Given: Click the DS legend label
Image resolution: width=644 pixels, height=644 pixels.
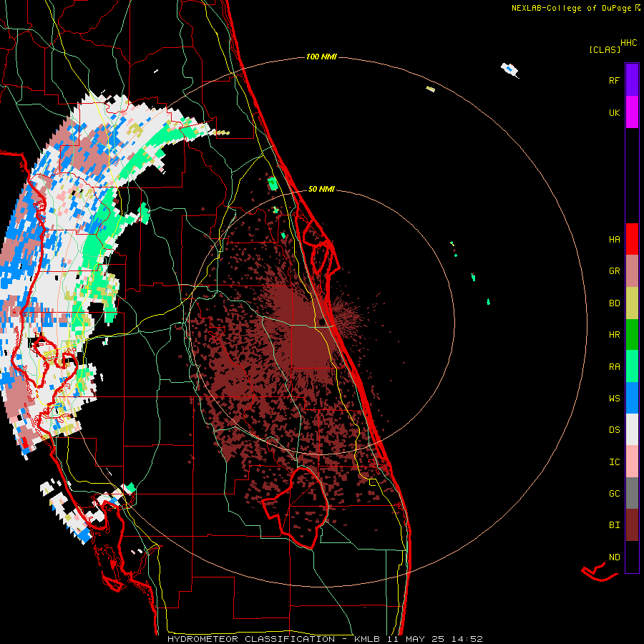Looking at the screenshot, I should point(614,430).
